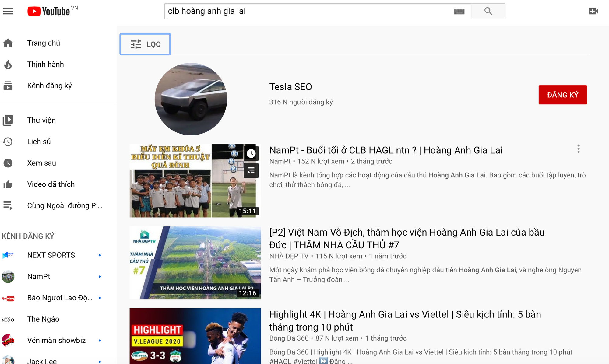Image resolution: width=609 pixels, height=364 pixels.
Task: Click the watch later icon on NamPt thumbnail
Action: click(251, 153)
